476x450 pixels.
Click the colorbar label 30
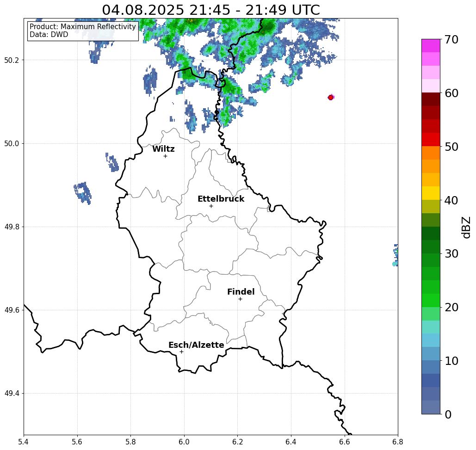(x=451, y=254)
